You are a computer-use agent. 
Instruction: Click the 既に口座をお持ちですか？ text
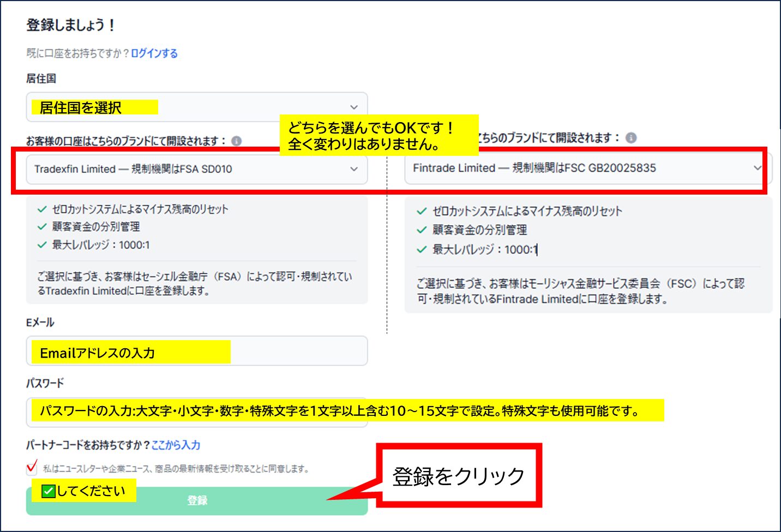(78, 53)
